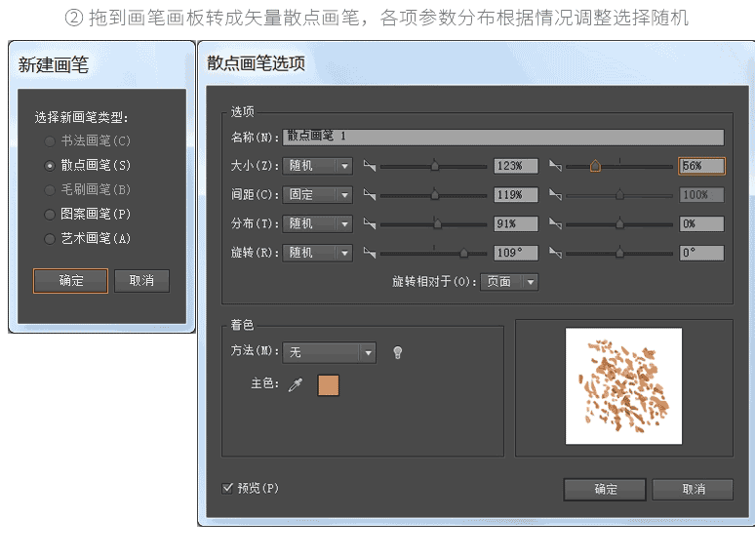The height and width of the screenshot is (560, 755).
Task: Pick the 主色 eyedropper tool
Action: [x=296, y=384]
